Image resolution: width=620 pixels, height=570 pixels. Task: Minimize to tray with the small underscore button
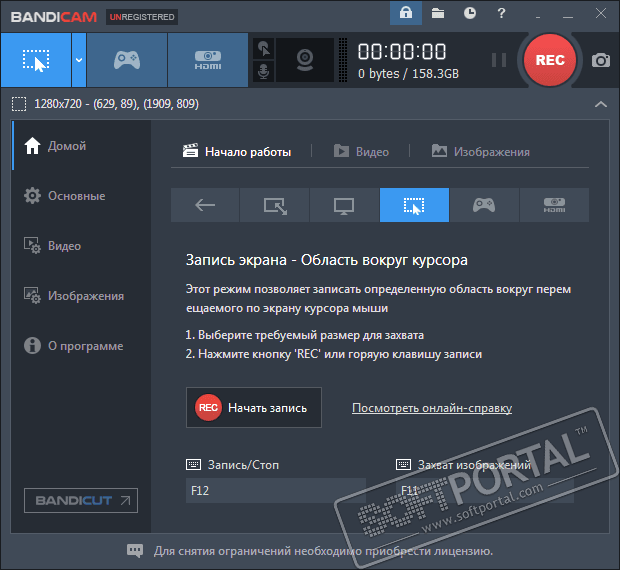pos(538,15)
